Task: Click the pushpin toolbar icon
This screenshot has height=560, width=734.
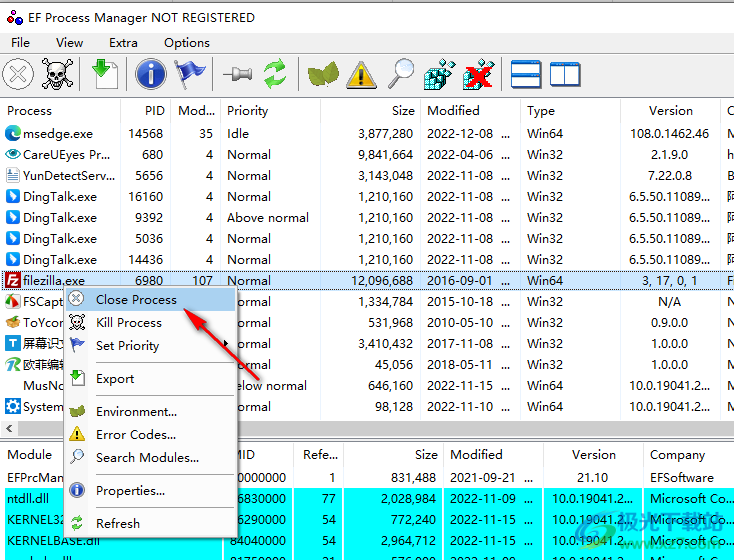Action: (237, 74)
